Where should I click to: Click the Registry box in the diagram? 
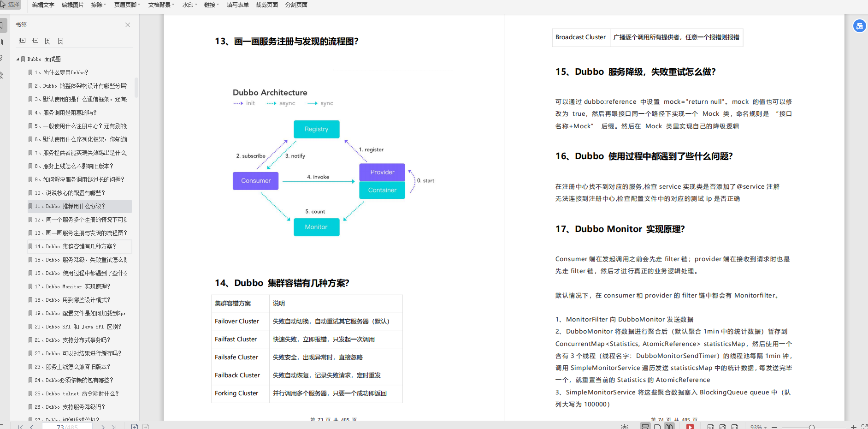316,129
